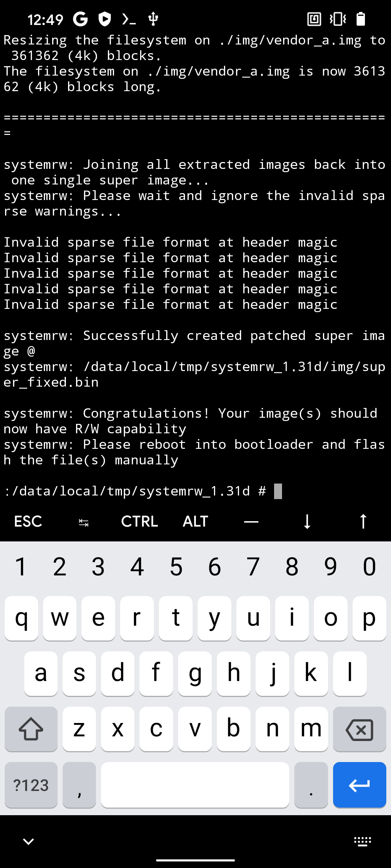Collapse keyboard with down chevron

click(x=28, y=841)
